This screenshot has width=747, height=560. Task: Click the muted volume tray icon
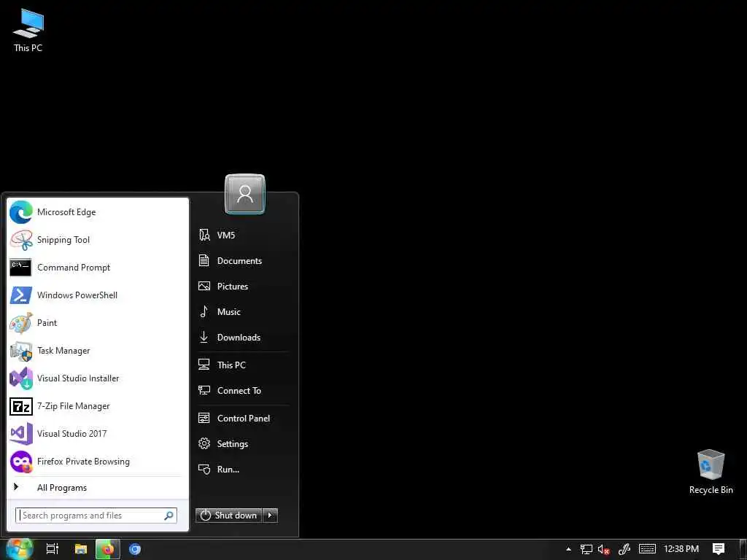pos(604,550)
